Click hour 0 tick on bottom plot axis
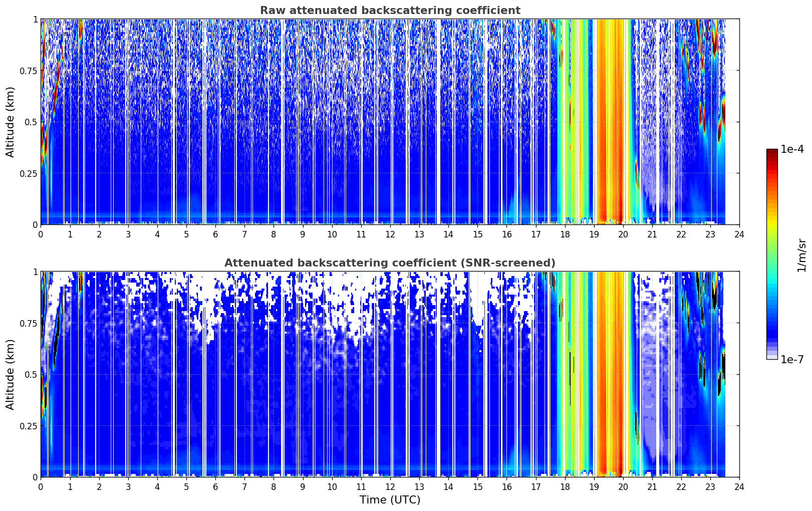 41,487
